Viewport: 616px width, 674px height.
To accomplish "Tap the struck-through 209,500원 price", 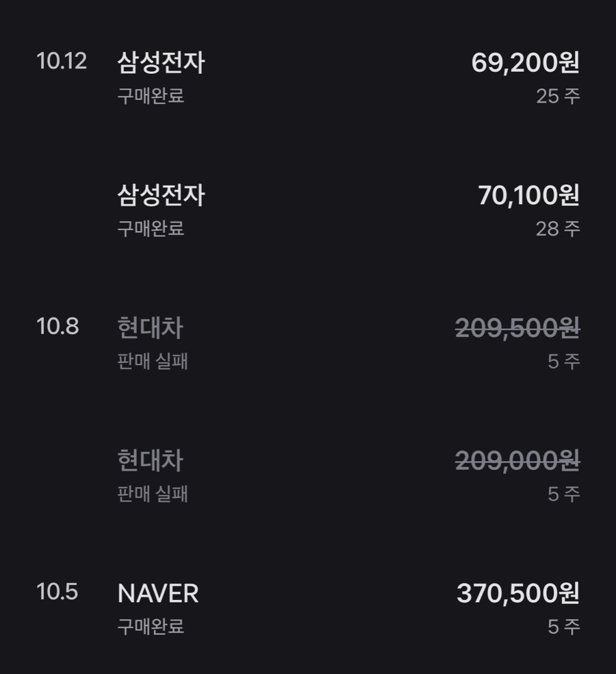I will 517,328.
